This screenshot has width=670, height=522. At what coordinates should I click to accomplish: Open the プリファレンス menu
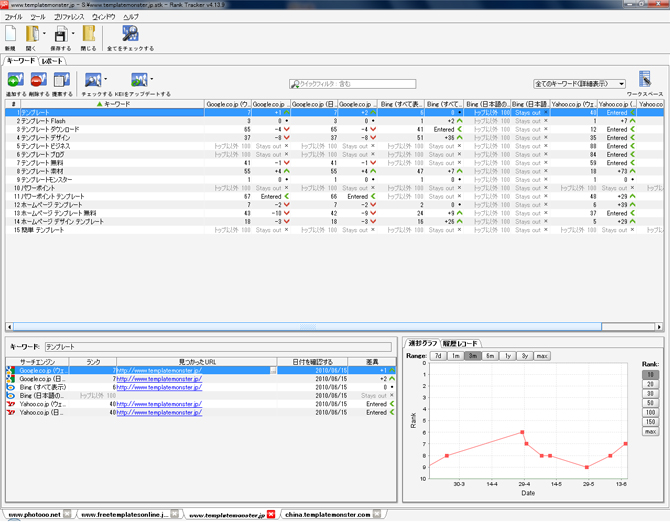69,17
